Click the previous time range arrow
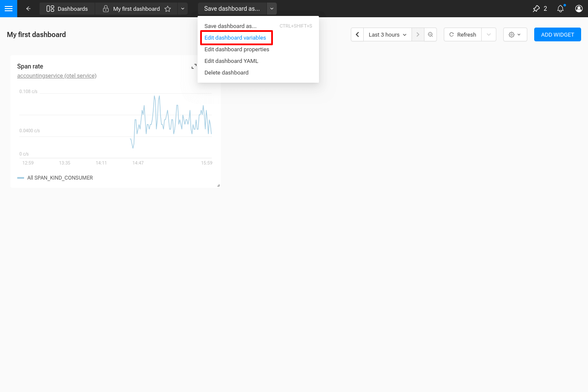The width and height of the screenshot is (588, 392). [x=357, y=34]
